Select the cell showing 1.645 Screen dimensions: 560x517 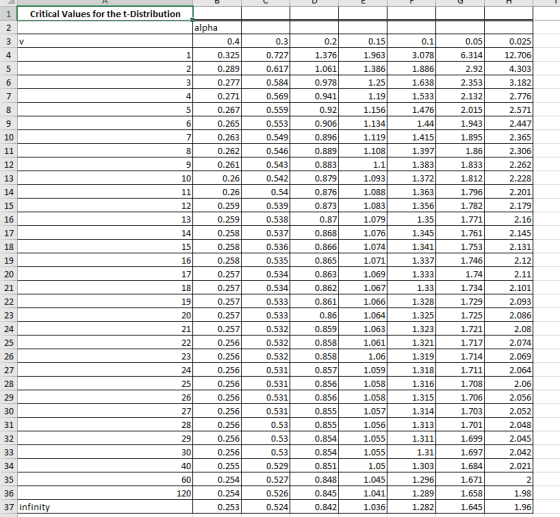pyautogui.click(x=460, y=507)
